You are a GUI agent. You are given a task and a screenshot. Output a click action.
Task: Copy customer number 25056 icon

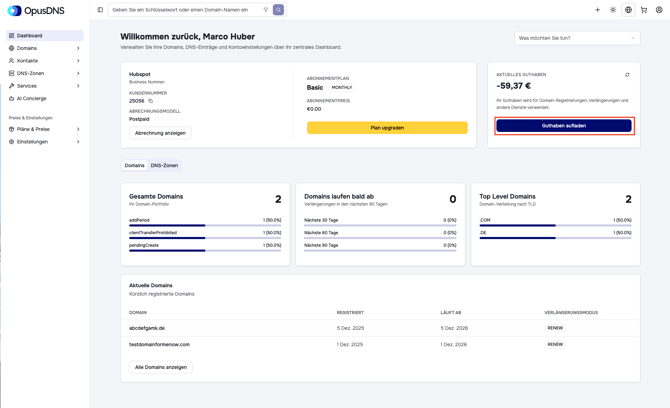[150, 101]
